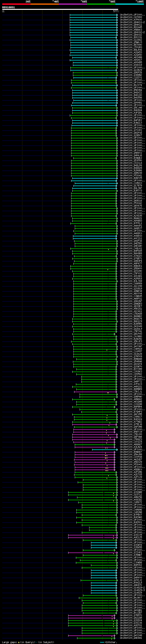
Task: Select label UniRef100_Q7SYP2
Action: tap(131, 130)
